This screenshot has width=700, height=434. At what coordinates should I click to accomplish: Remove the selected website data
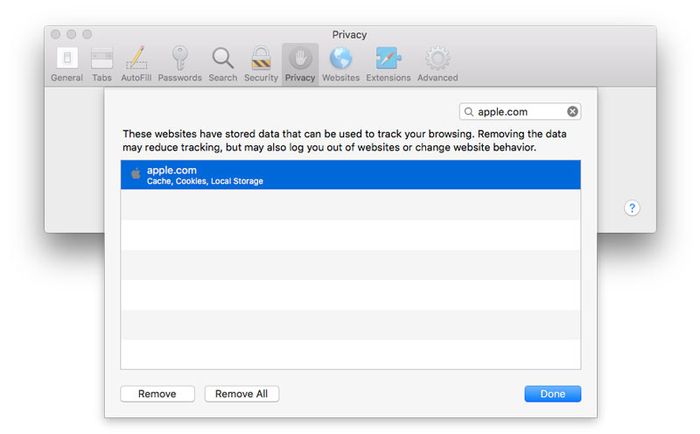[157, 394]
